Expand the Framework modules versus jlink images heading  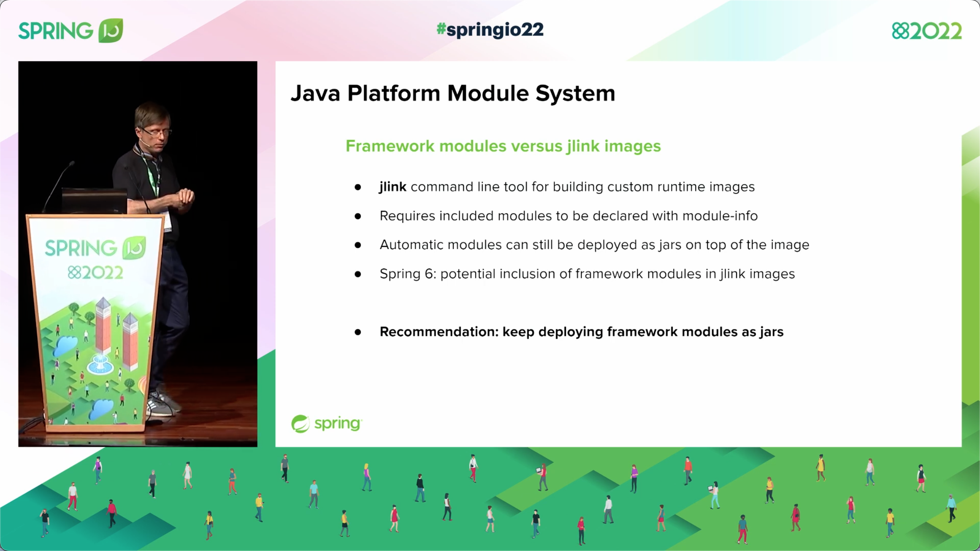click(x=503, y=146)
